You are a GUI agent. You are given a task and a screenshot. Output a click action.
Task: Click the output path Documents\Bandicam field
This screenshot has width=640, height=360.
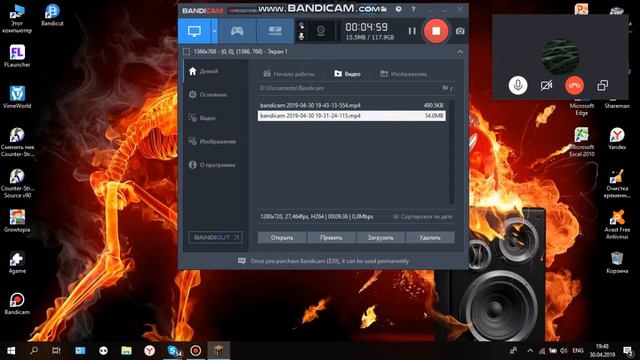click(349, 88)
